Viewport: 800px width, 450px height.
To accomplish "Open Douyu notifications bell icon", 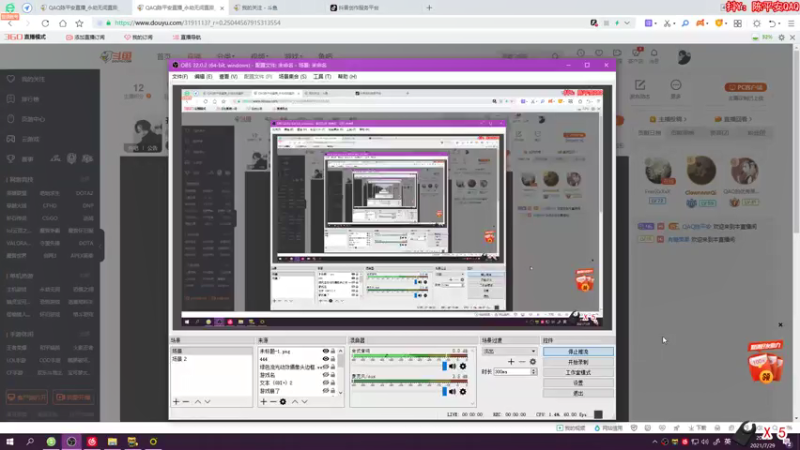I will (654, 53).
